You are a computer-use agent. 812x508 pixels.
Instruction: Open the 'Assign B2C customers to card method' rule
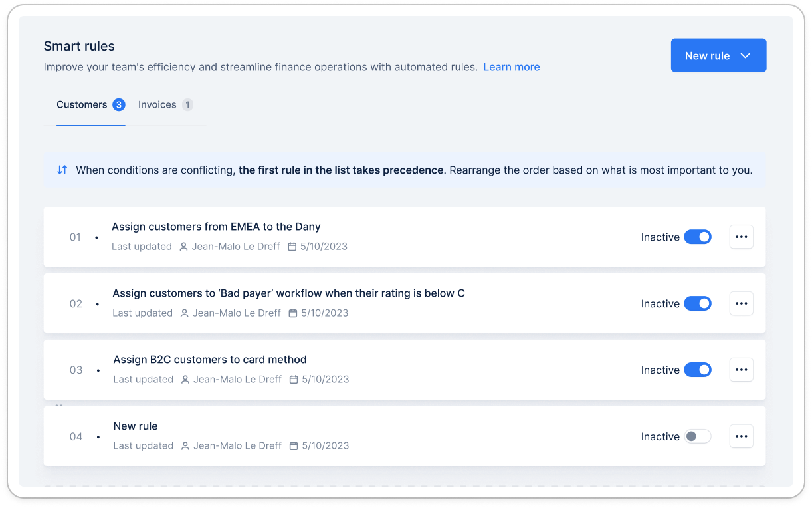click(210, 360)
